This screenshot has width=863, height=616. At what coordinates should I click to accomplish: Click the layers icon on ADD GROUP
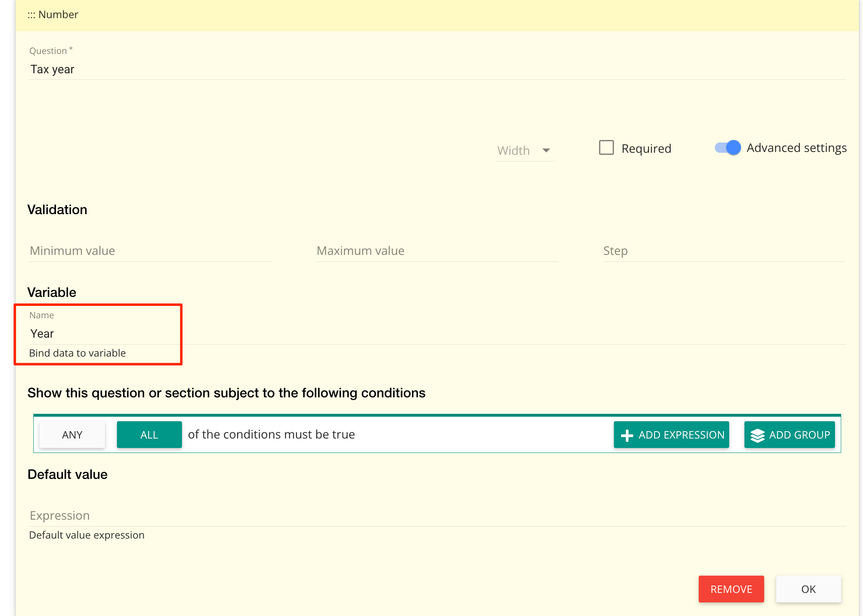758,434
